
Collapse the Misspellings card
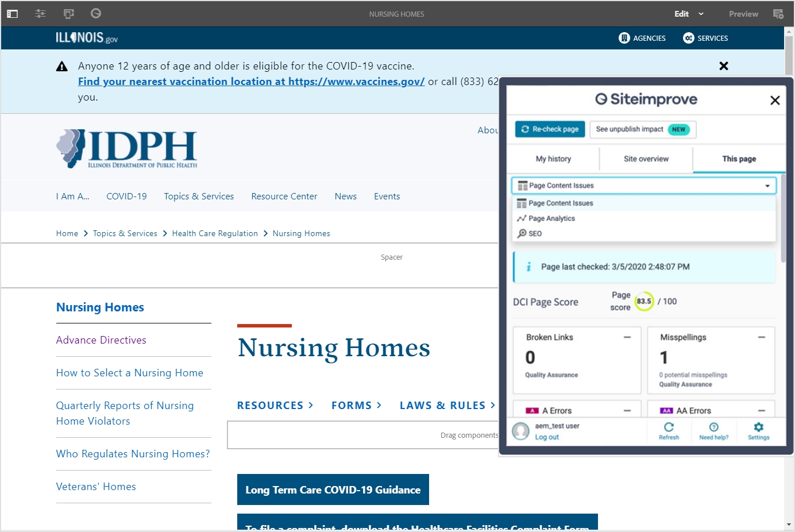762,337
